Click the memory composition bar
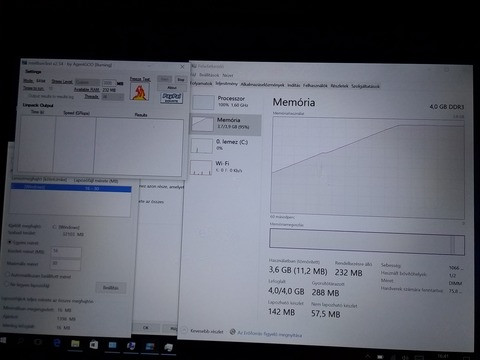 click(x=367, y=242)
